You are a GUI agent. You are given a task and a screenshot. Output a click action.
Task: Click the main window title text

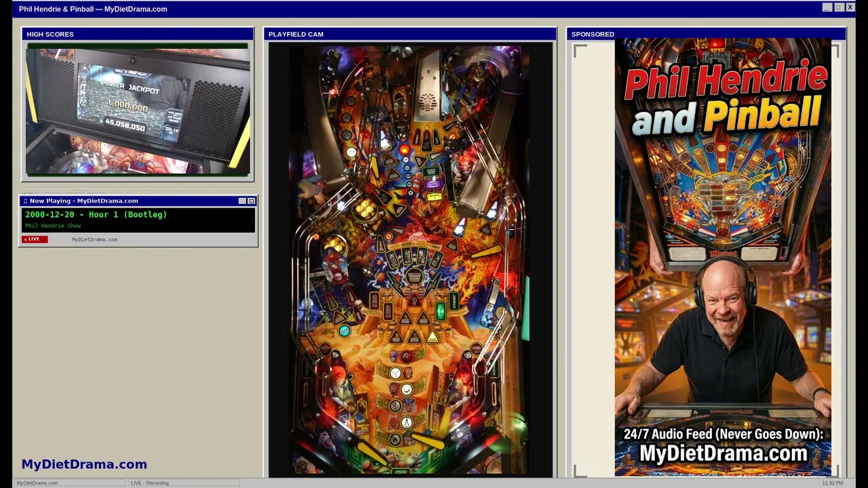93,9
